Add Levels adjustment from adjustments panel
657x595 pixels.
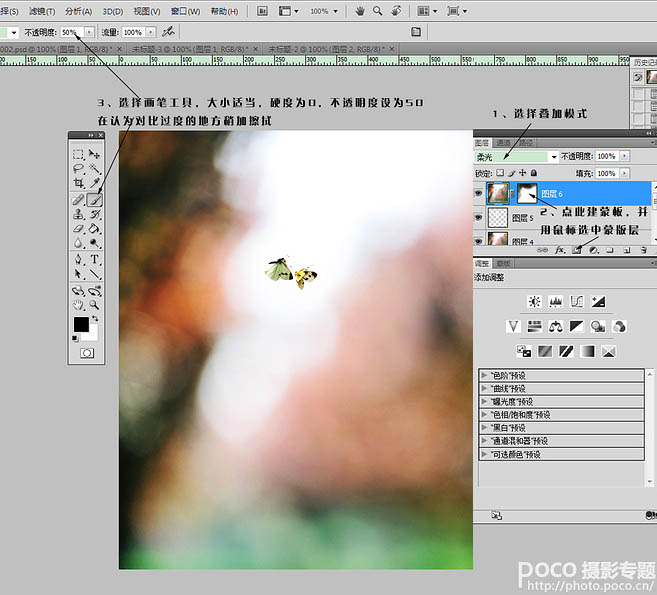[x=556, y=302]
